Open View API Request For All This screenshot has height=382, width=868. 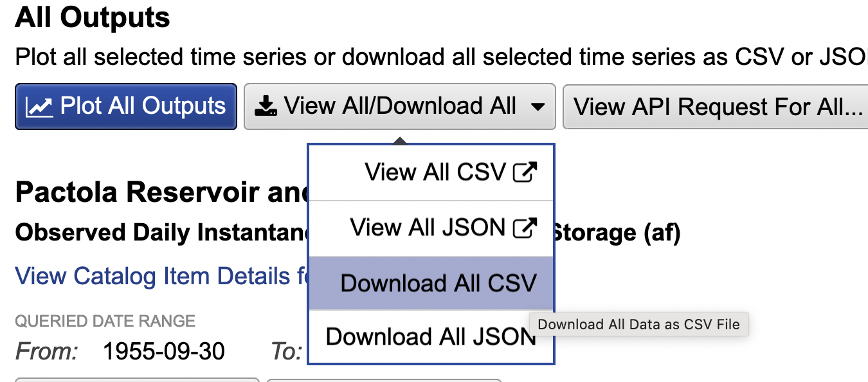[x=716, y=106]
